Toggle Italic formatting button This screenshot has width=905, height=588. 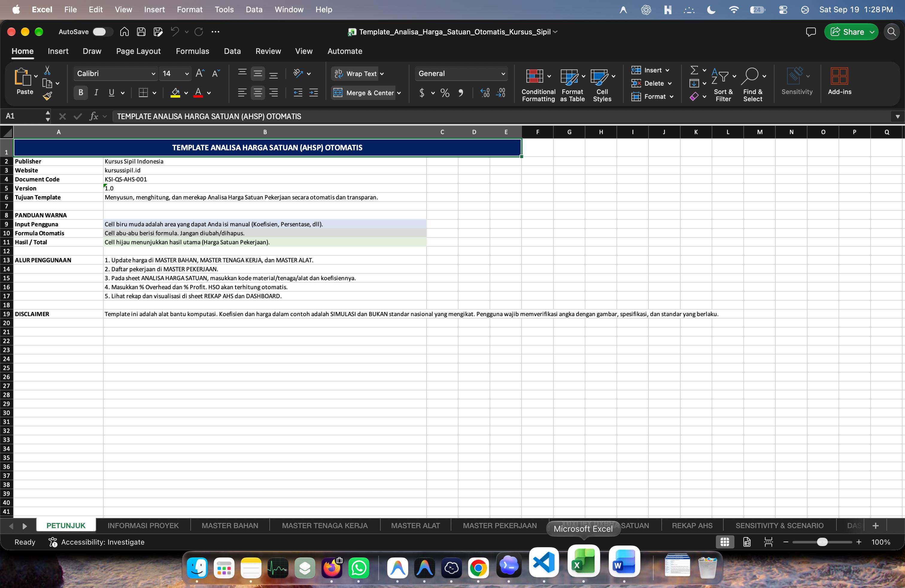pos(96,93)
